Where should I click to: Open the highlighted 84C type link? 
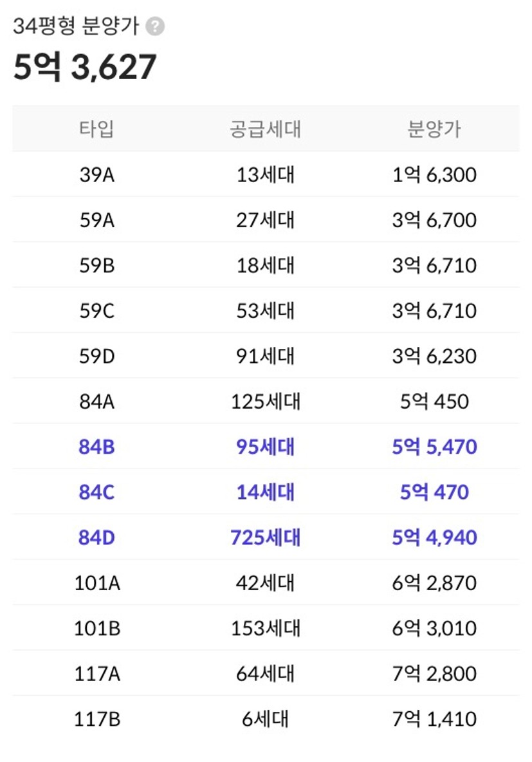point(96,492)
